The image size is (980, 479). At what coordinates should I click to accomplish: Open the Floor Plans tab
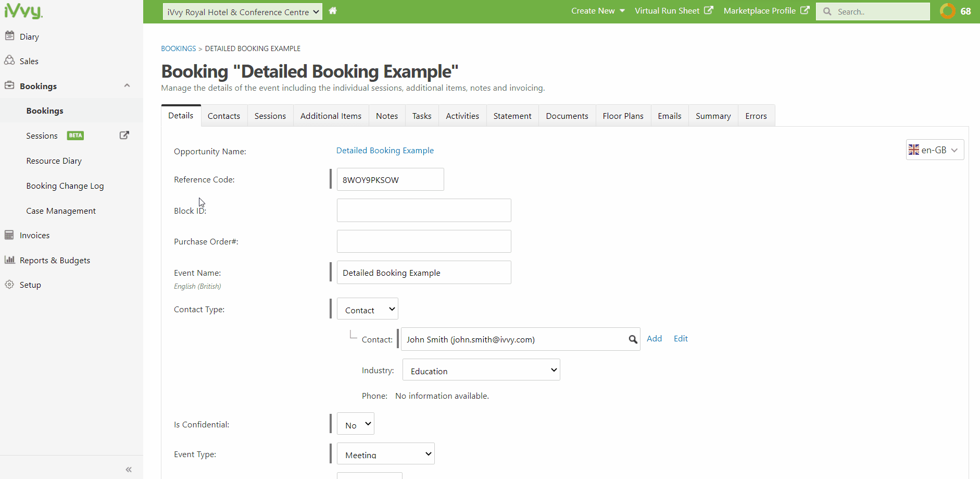pyautogui.click(x=623, y=116)
